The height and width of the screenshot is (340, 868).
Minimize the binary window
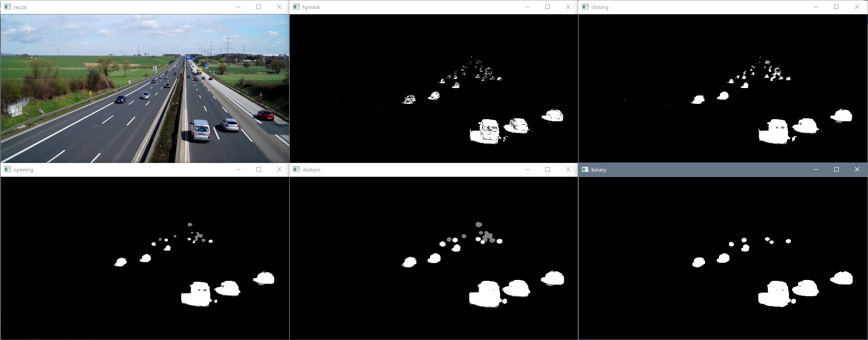point(816,169)
